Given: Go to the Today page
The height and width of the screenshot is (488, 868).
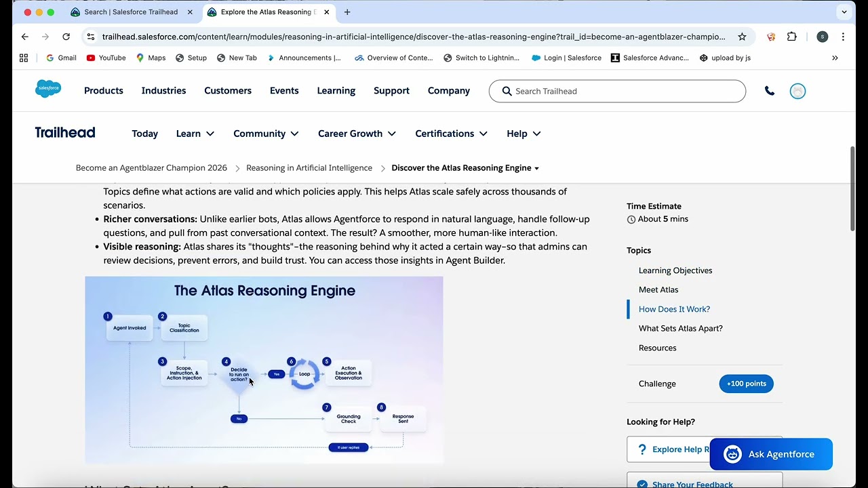Looking at the screenshot, I should click(x=144, y=134).
